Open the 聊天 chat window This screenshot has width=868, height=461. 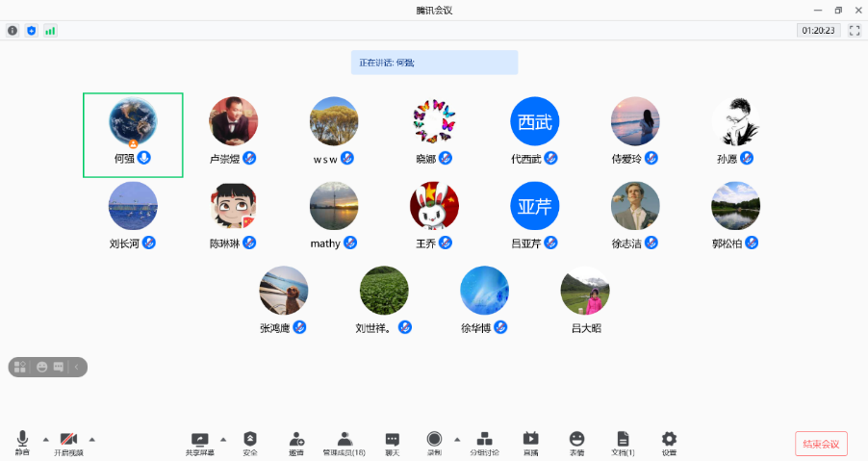coord(392,443)
